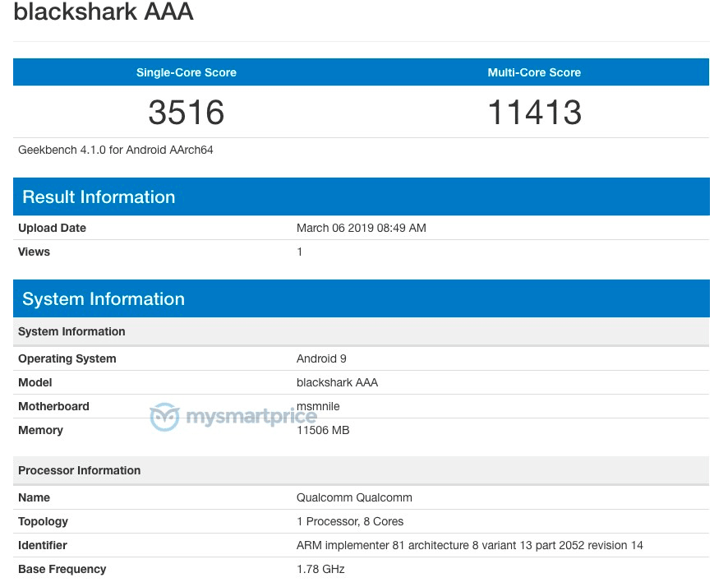The width and height of the screenshot is (728, 587).
Task: Click the single-core score value 3516
Action: coord(187,113)
